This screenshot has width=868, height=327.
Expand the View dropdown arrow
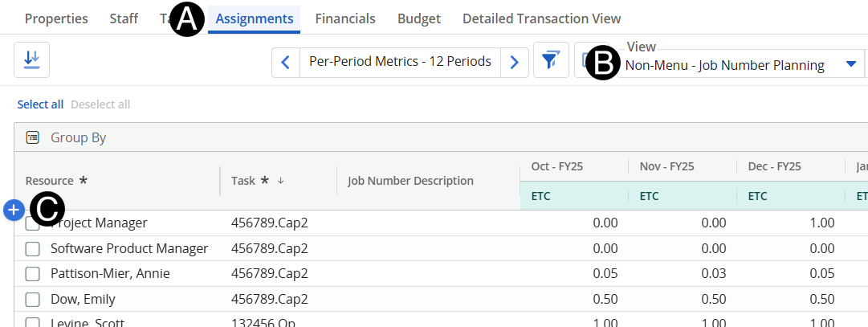pyautogui.click(x=850, y=65)
